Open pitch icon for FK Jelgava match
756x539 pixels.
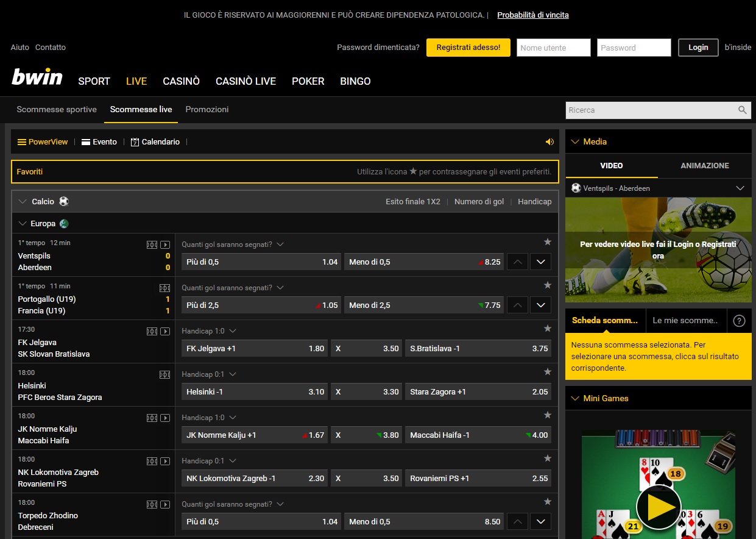(152, 331)
